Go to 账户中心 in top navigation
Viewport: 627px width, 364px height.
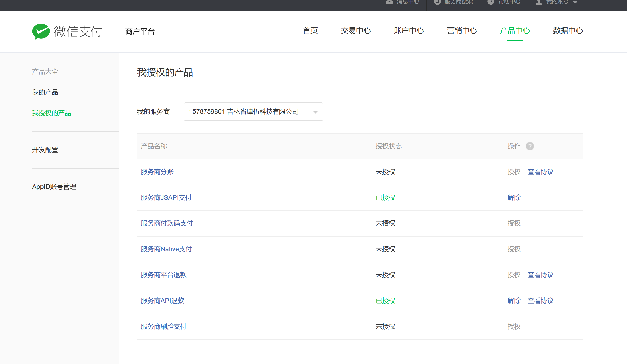[409, 31]
